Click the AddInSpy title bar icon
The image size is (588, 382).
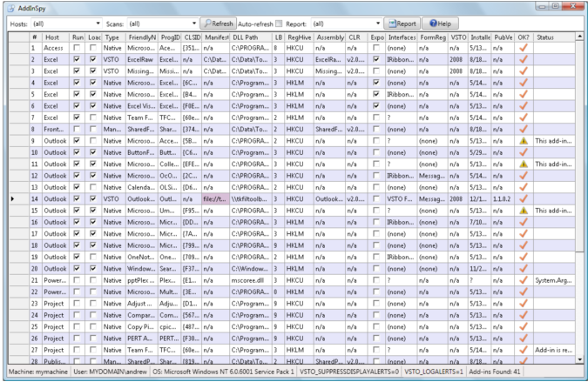[11, 8]
